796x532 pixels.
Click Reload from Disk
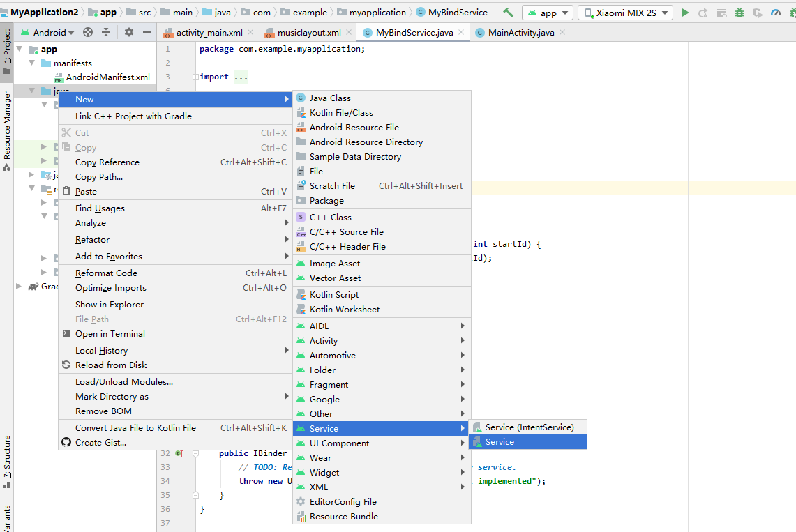(x=176, y=365)
